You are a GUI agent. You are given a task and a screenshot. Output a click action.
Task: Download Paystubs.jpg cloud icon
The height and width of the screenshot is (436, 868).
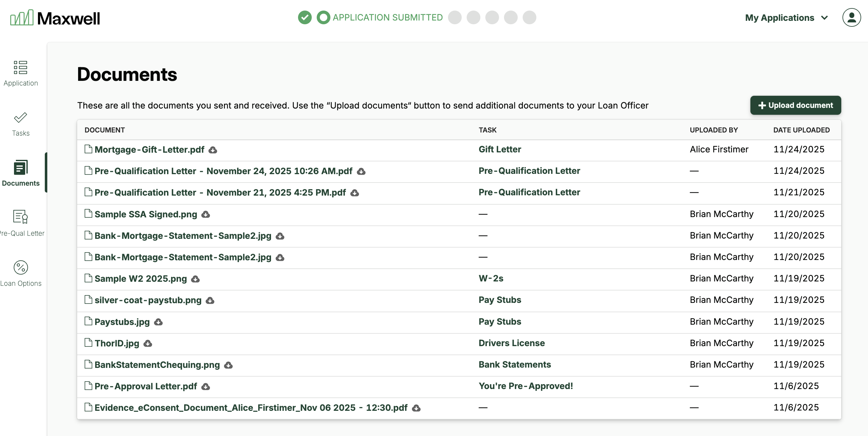[158, 322]
